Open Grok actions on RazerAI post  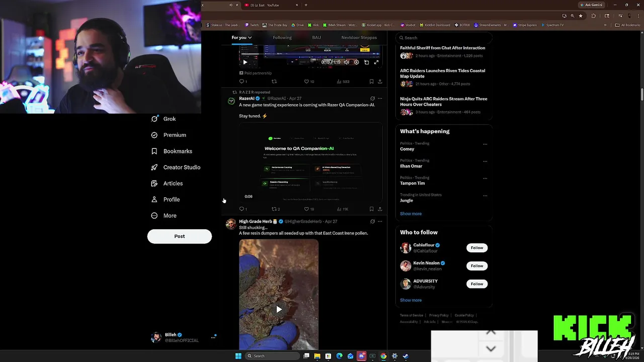[372, 99]
